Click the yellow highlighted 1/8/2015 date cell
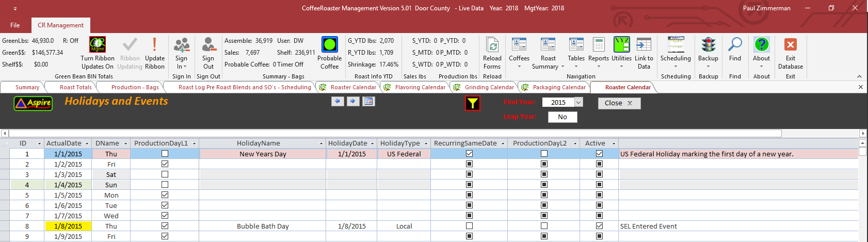Screen dimensions: 868x242 click(68, 226)
